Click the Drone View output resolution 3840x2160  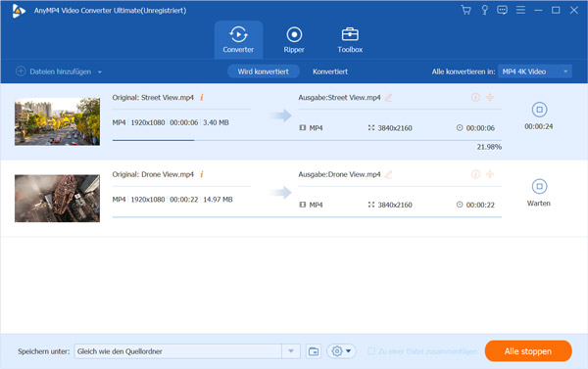tap(395, 205)
